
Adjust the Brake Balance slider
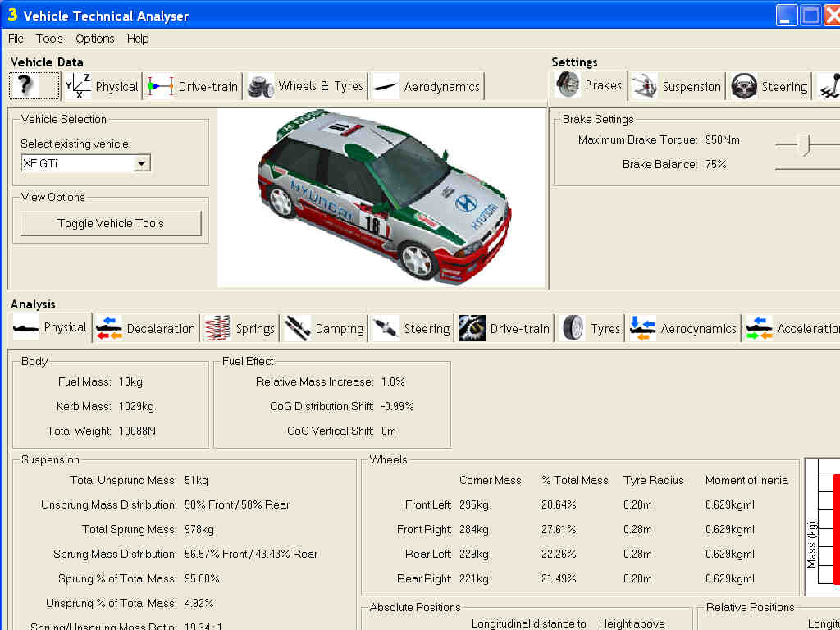click(x=807, y=168)
